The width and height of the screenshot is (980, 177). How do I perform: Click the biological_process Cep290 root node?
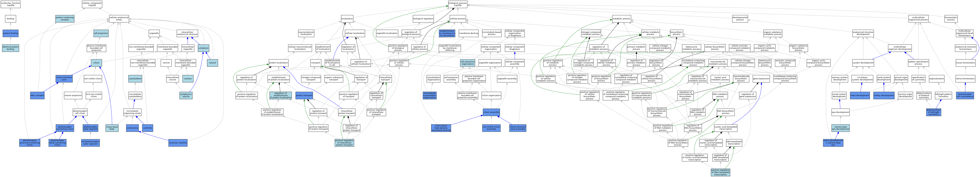tap(458, 4)
